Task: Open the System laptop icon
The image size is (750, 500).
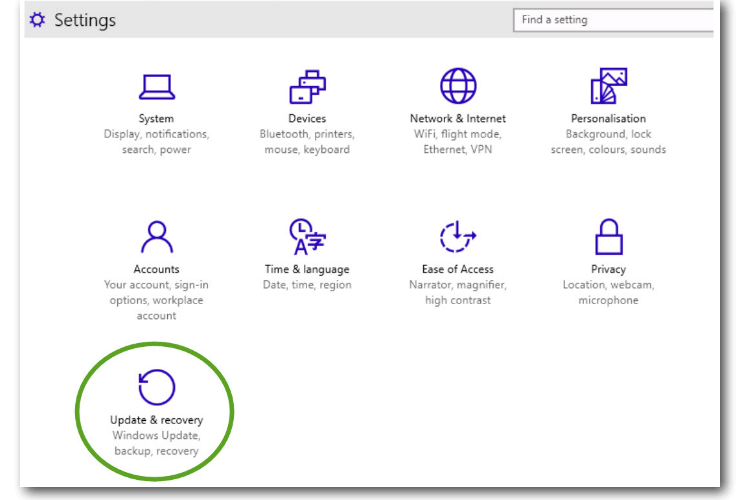Action: [156, 87]
